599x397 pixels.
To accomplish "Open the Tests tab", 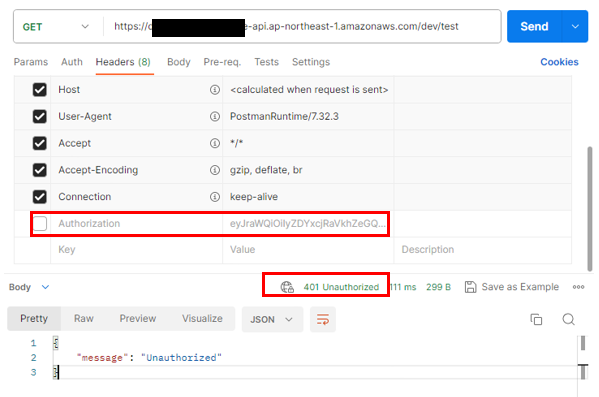I will coord(267,62).
